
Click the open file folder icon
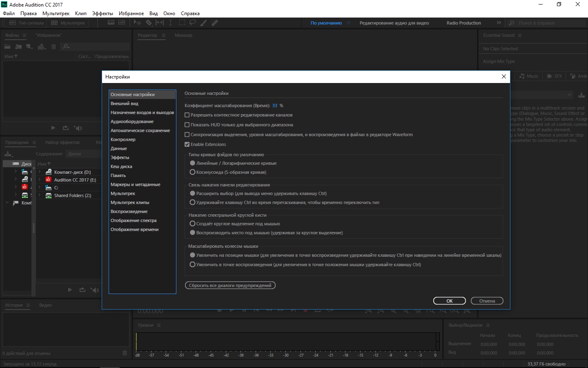pyautogui.click(x=7, y=47)
